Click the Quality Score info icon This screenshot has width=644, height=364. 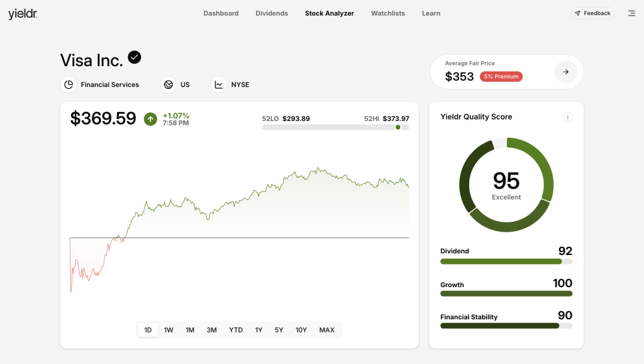point(568,117)
